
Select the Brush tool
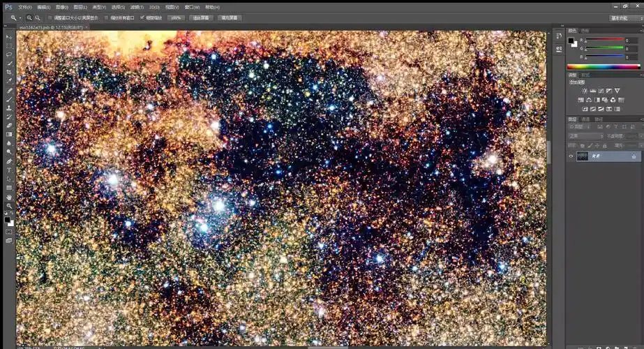pyautogui.click(x=9, y=99)
